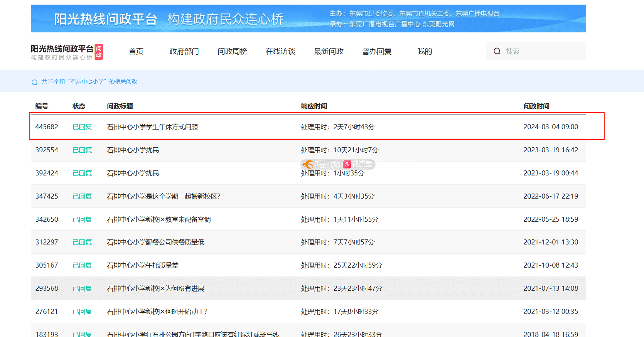This screenshot has height=337, width=644.
Task: Click 问政时间 2021-07-13 14:08
Action: point(551,288)
